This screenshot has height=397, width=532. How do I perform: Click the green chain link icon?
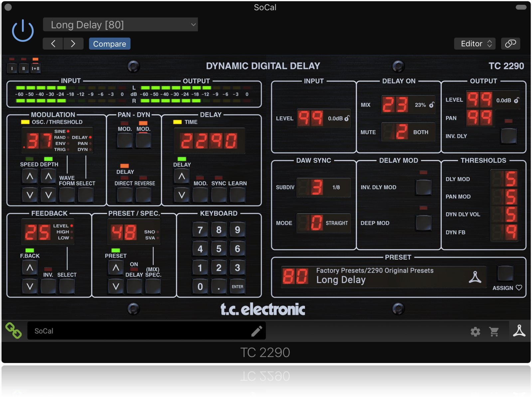click(x=14, y=330)
